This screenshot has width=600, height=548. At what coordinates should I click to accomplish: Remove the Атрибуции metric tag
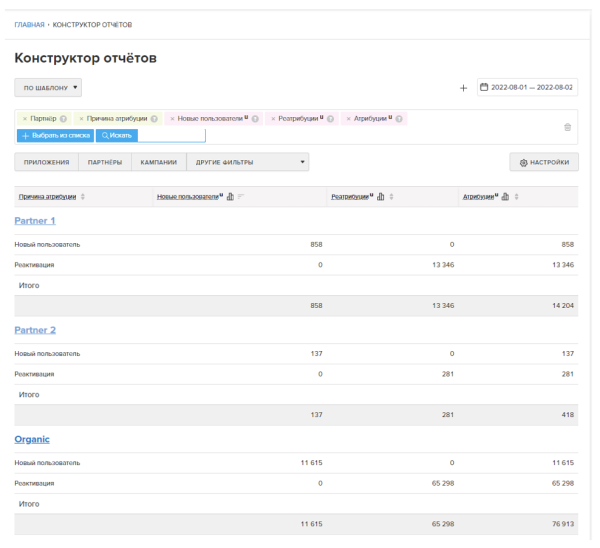coord(348,120)
